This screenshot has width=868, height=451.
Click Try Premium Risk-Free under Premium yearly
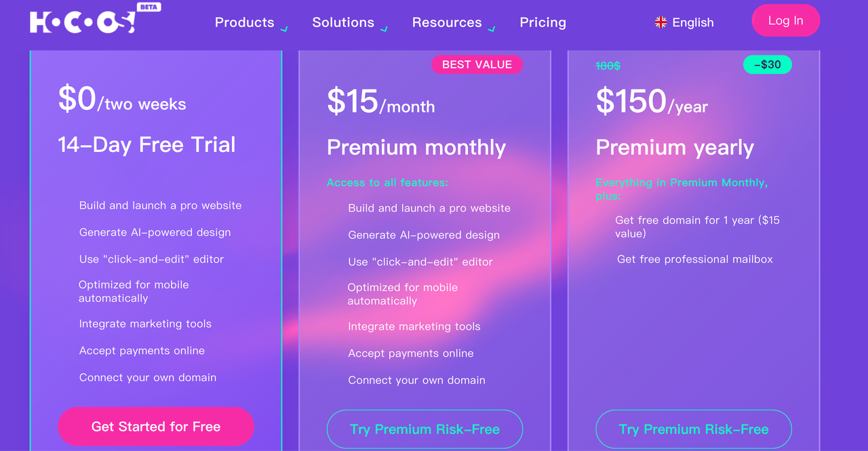pos(693,429)
